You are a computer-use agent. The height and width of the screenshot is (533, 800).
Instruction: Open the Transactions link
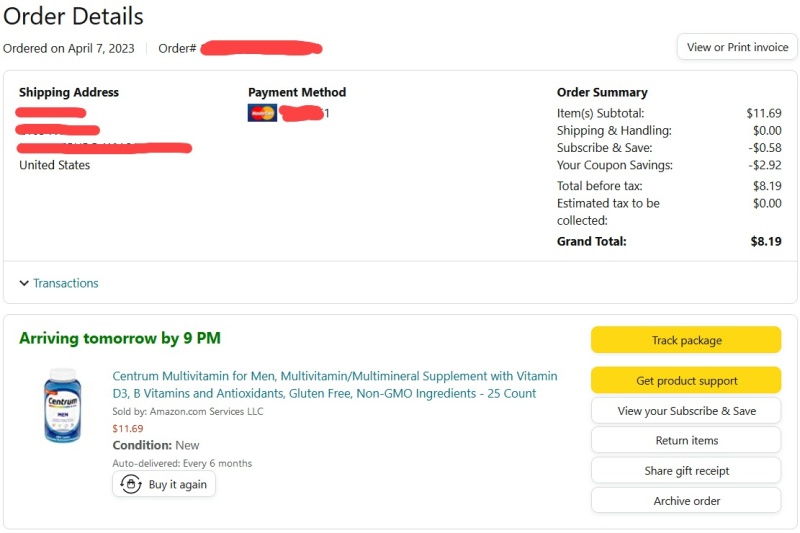[x=66, y=283]
